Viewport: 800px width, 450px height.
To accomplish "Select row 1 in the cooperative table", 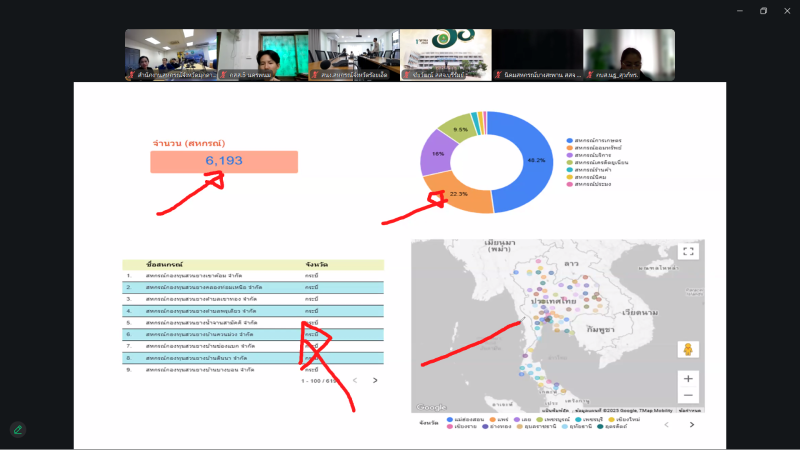I will click(200, 275).
